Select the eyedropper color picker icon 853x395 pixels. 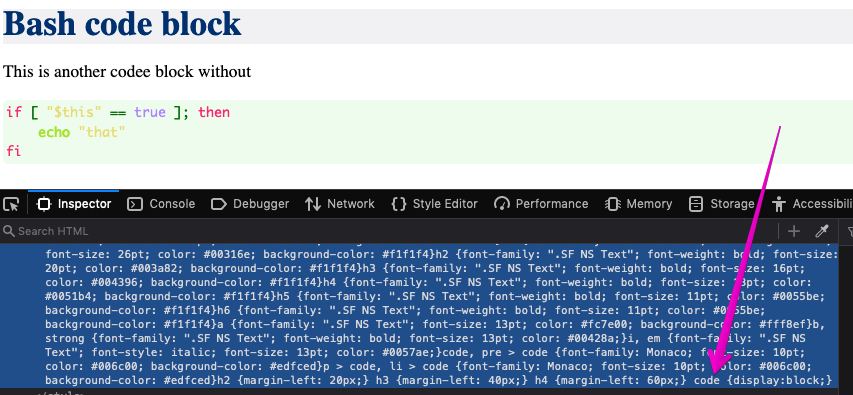821,231
